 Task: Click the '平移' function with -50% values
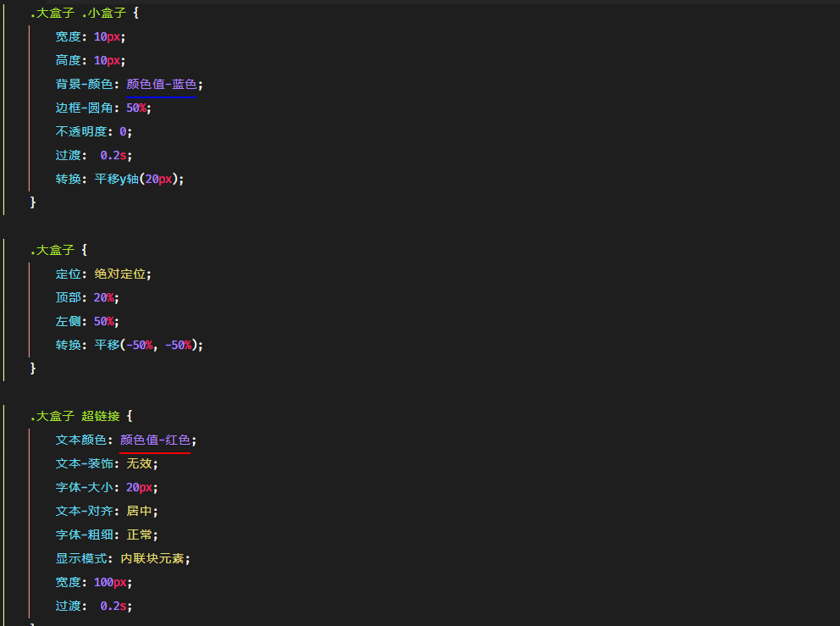click(x=108, y=345)
